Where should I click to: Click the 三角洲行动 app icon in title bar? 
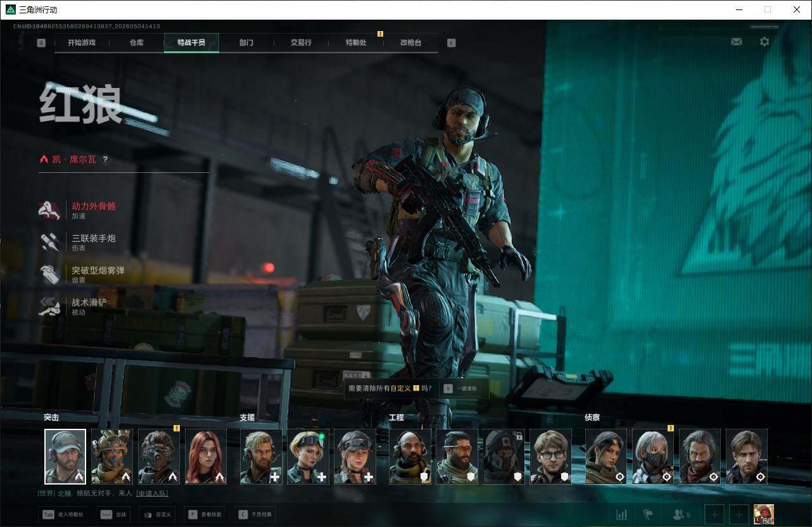coord(11,10)
